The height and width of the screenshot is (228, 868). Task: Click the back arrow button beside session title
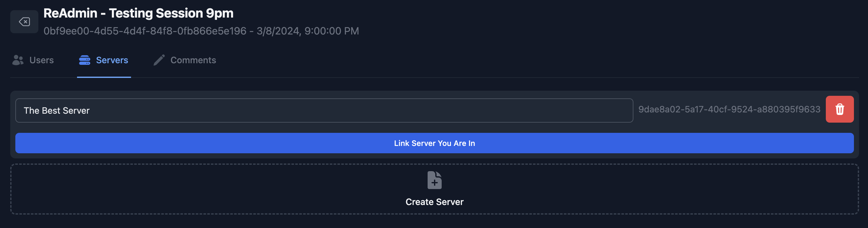pyautogui.click(x=24, y=22)
